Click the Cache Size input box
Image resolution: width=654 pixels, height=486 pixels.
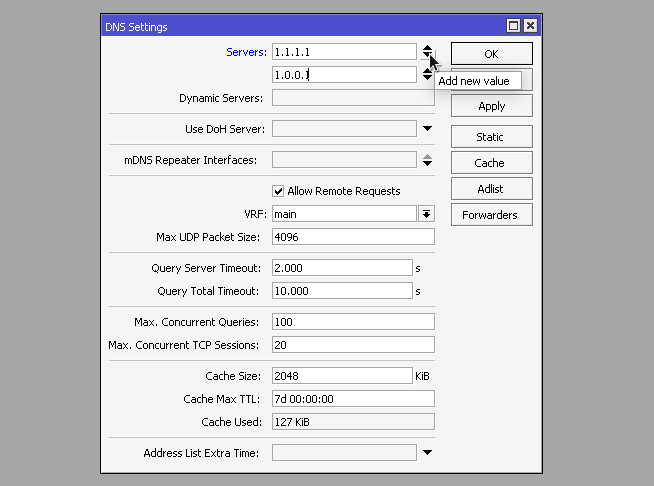pos(341,376)
